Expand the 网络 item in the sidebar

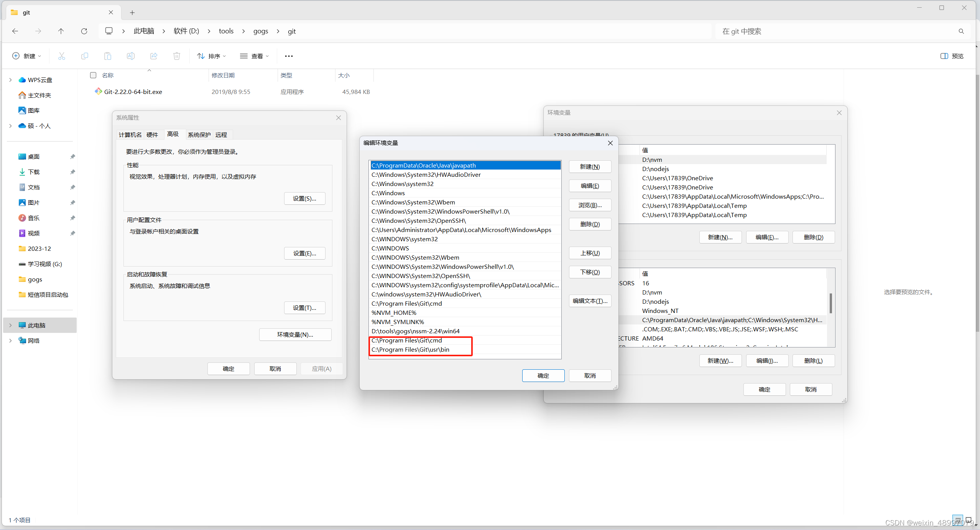[10, 340]
